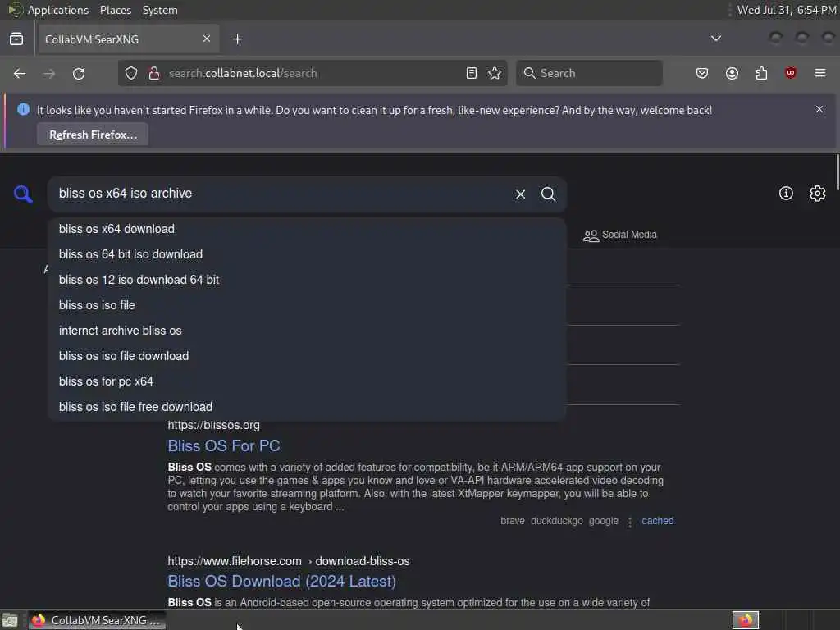The width and height of the screenshot is (840, 630).
Task: Click the show desktop icon in bottom panel
Action: click(x=10, y=621)
